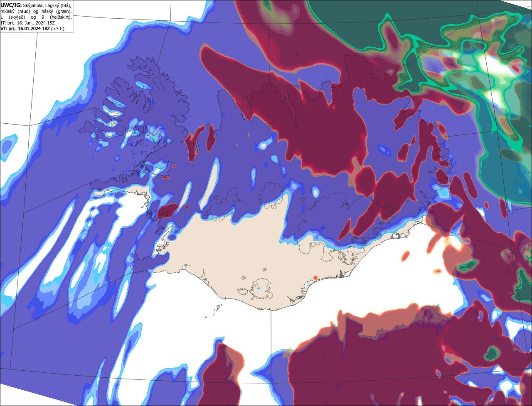
Task: Click the "háský (græn)." legend text
Action: [x=57, y=12]
